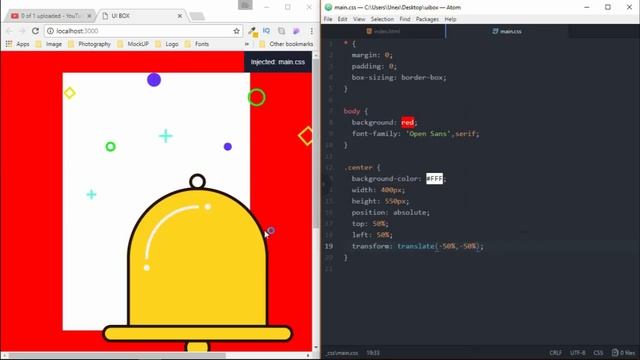Select the UI BOX browser tab
The height and width of the screenshot is (360, 640).
141,16
